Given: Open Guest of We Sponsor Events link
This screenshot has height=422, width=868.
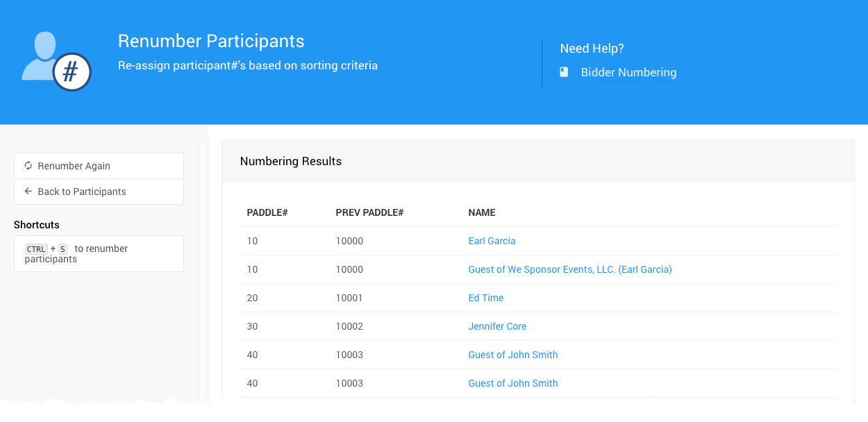Looking at the screenshot, I should click(570, 269).
